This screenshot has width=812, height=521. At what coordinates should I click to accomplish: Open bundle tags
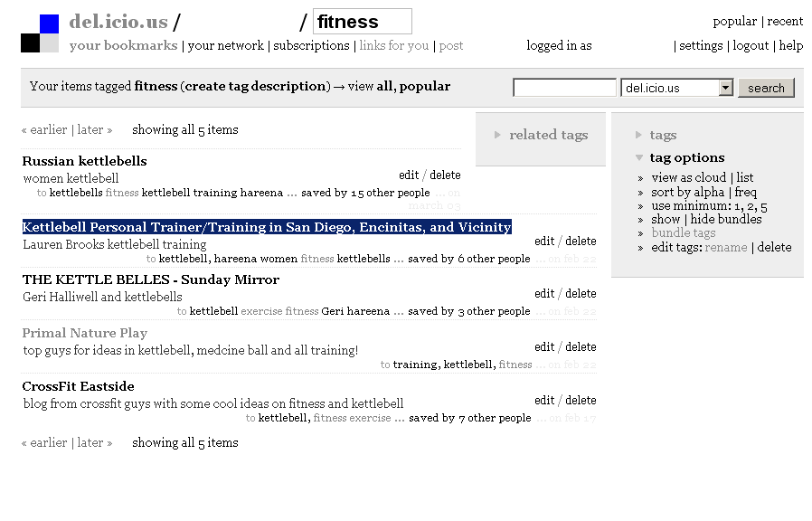tap(684, 233)
